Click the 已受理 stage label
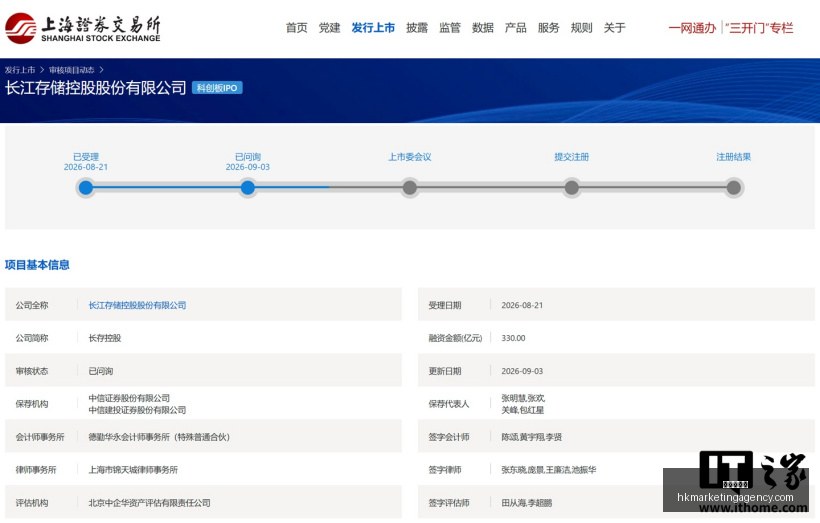820x523 pixels. 86,157
